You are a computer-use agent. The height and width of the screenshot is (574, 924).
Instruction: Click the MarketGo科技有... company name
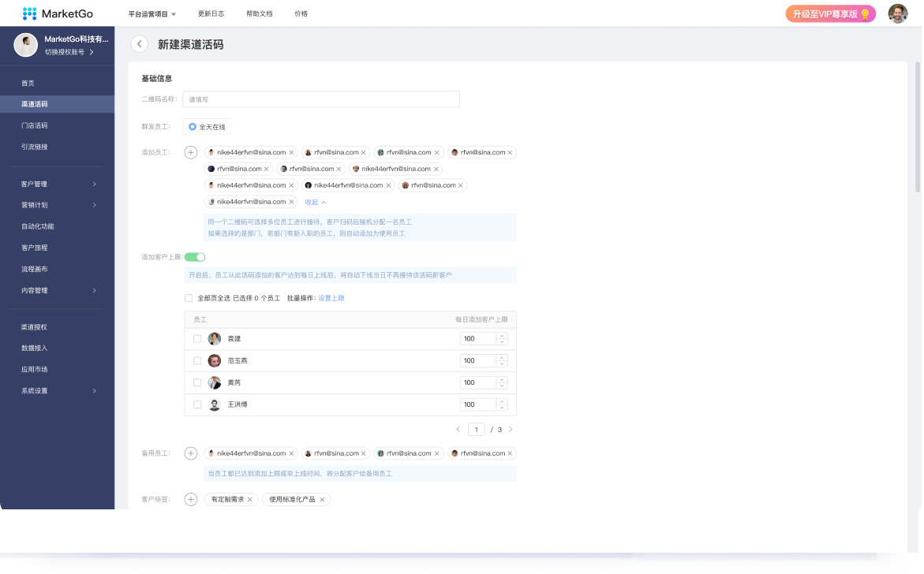tap(76, 39)
